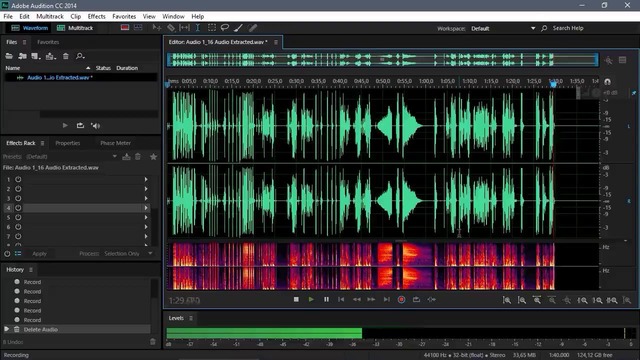Viewport: 640px width, 360px height.
Task: Open effect slot 2 arrow menu
Action: pos(146,189)
